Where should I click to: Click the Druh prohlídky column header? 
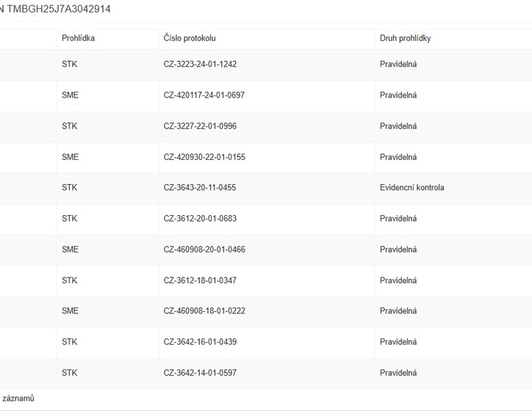point(405,38)
